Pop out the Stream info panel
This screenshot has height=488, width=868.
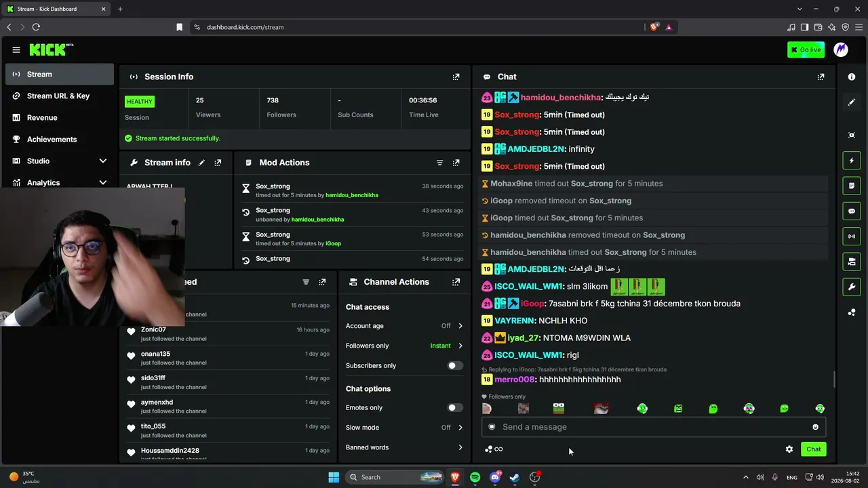(218, 163)
